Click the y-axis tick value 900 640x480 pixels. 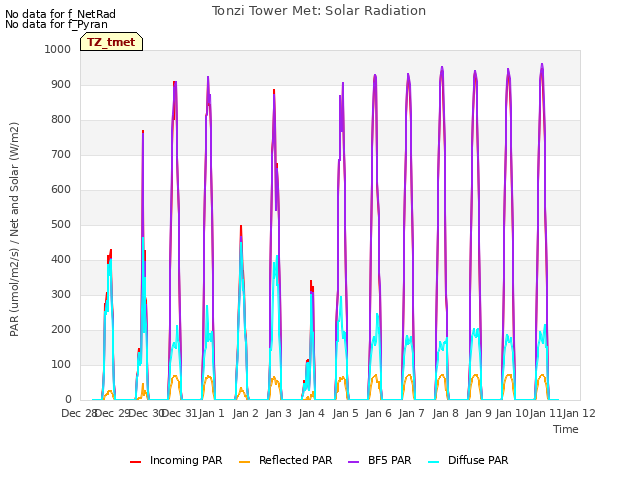click(x=61, y=84)
